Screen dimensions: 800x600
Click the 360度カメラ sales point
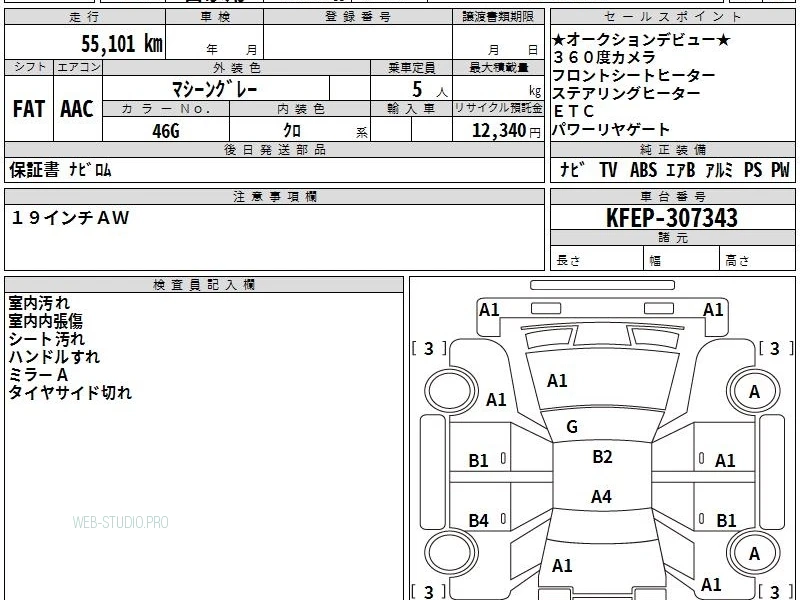(604, 58)
